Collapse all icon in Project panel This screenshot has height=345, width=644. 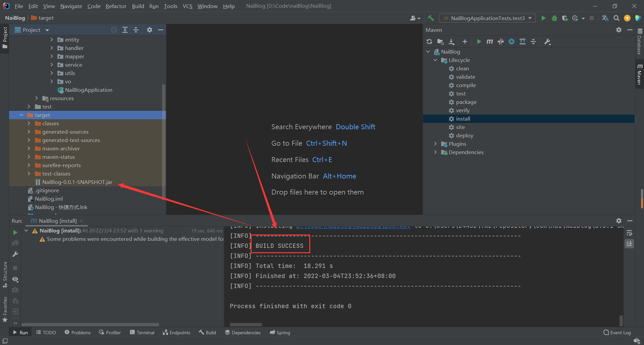click(136, 30)
